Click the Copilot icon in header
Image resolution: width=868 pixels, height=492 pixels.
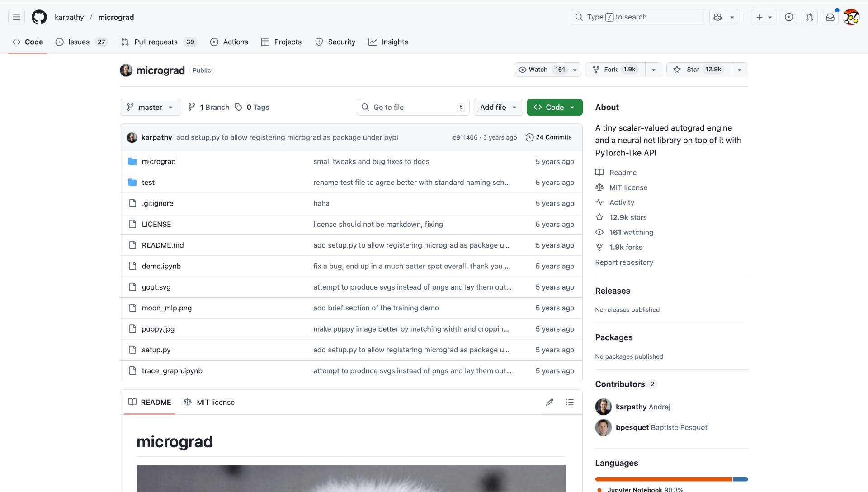(717, 17)
